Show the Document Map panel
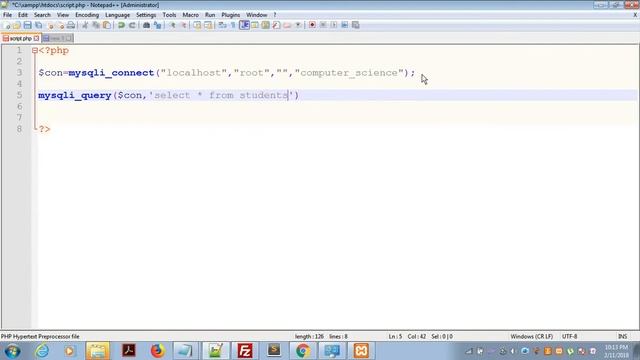 265,25
